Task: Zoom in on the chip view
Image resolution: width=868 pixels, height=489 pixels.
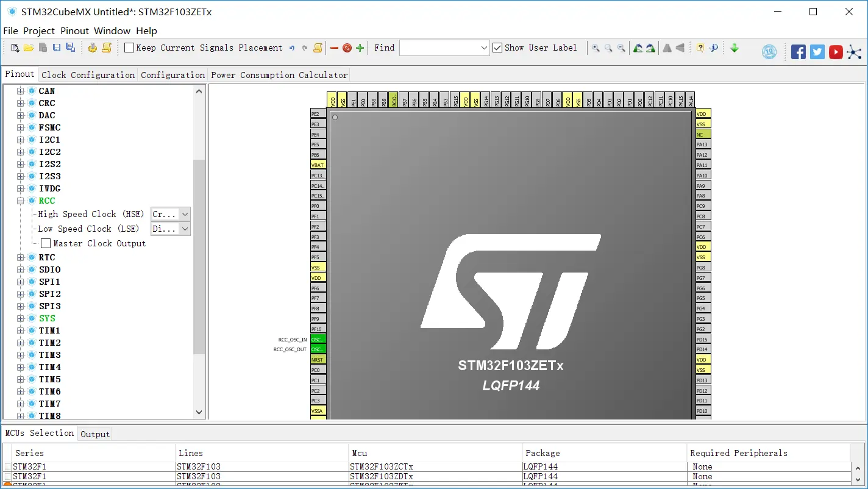Action: point(596,48)
